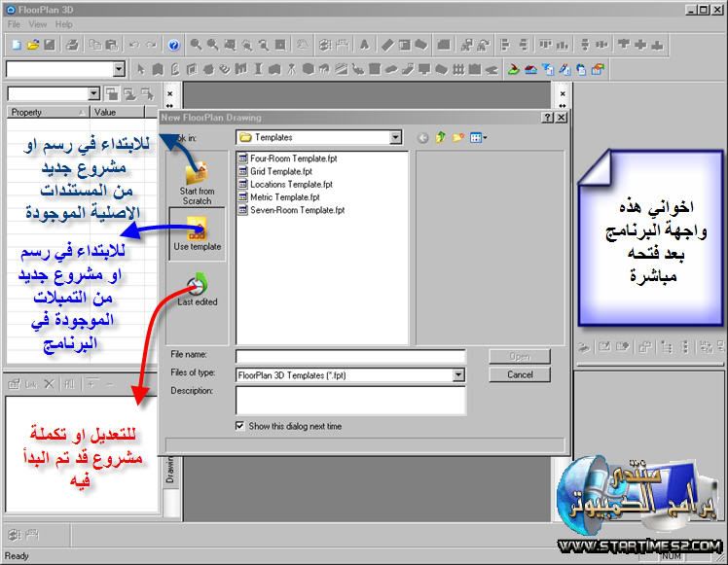Click the Save disk icon in toolbar
The image size is (728, 565).
[50, 45]
